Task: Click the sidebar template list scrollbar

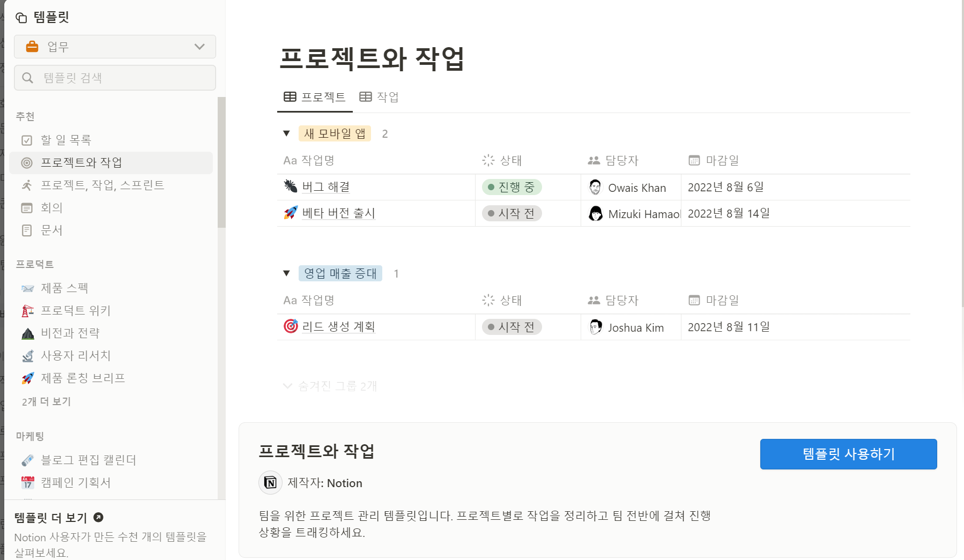Action: coord(221,162)
